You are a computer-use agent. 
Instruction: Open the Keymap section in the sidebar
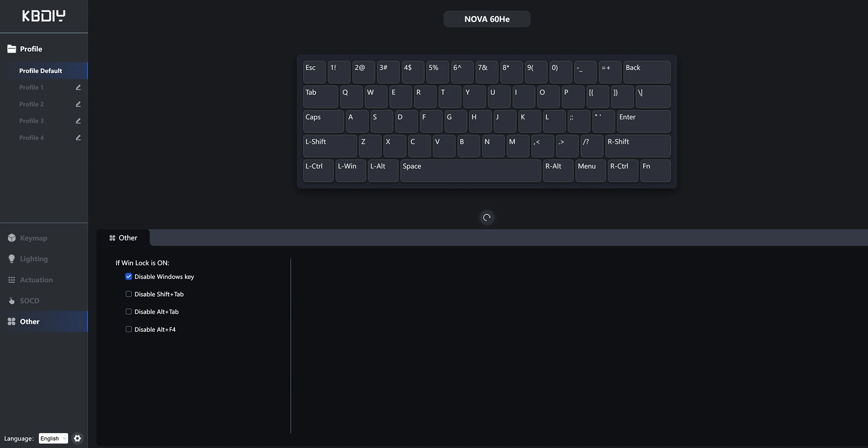coord(44,238)
